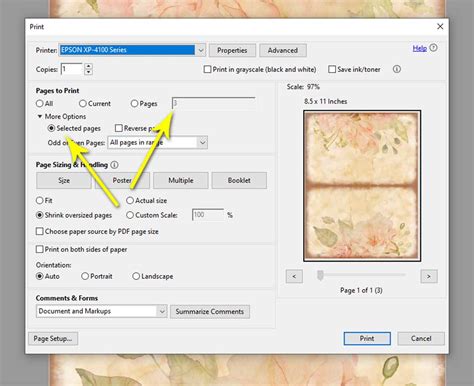The height and width of the screenshot is (386, 474).
Task: Select the Size sizing button
Action: pos(64,180)
